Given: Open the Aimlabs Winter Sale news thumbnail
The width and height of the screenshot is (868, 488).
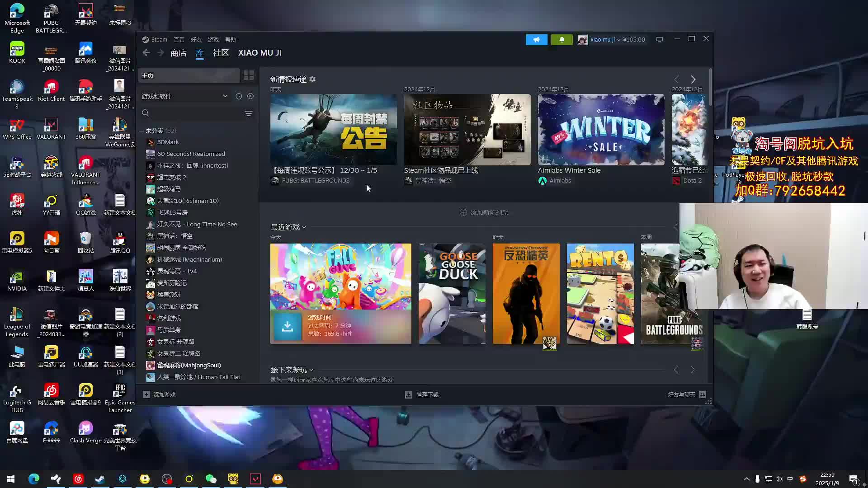Looking at the screenshot, I should pyautogui.click(x=601, y=130).
